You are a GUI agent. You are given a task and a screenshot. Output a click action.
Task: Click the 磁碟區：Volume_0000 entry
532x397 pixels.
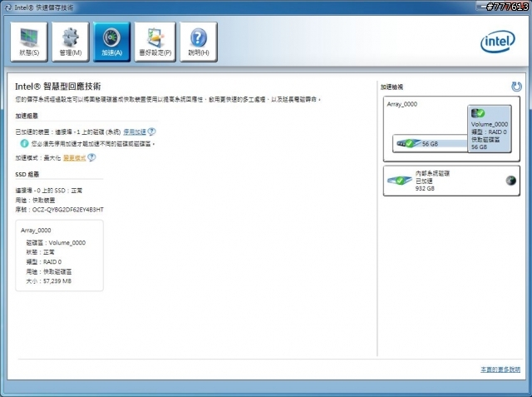coord(56,243)
